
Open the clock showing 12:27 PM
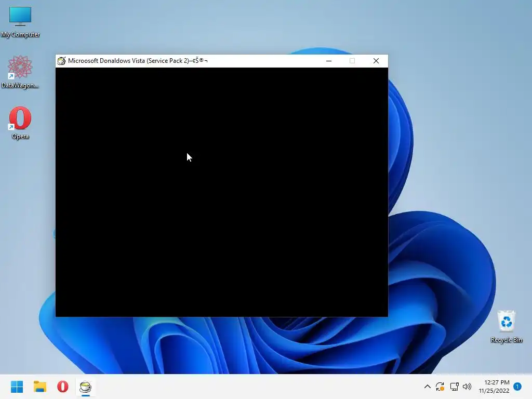494,387
